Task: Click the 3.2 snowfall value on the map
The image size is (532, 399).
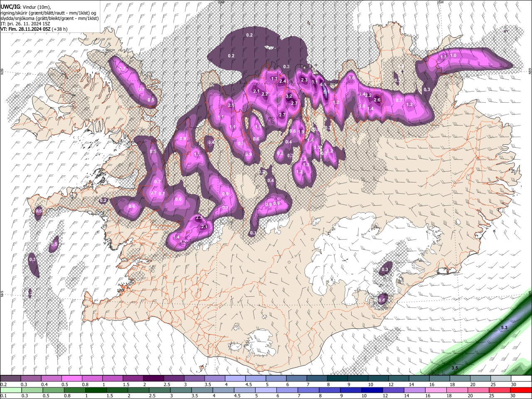Action: point(289,96)
